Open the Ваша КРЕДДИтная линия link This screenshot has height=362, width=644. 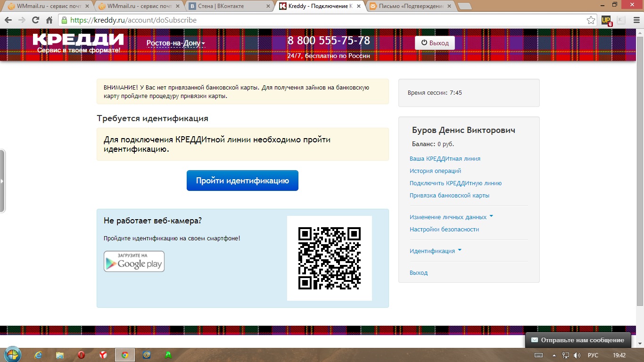pyautogui.click(x=445, y=159)
